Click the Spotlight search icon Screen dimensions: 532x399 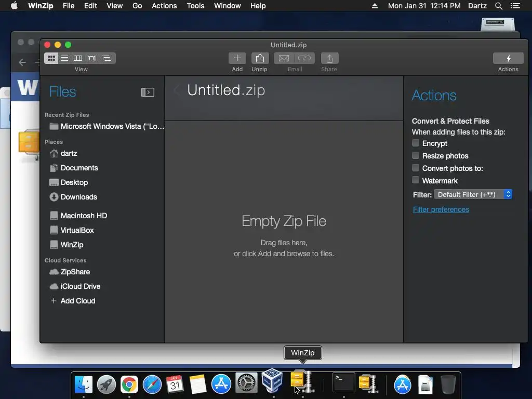pyautogui.click(x=498, y=6)
